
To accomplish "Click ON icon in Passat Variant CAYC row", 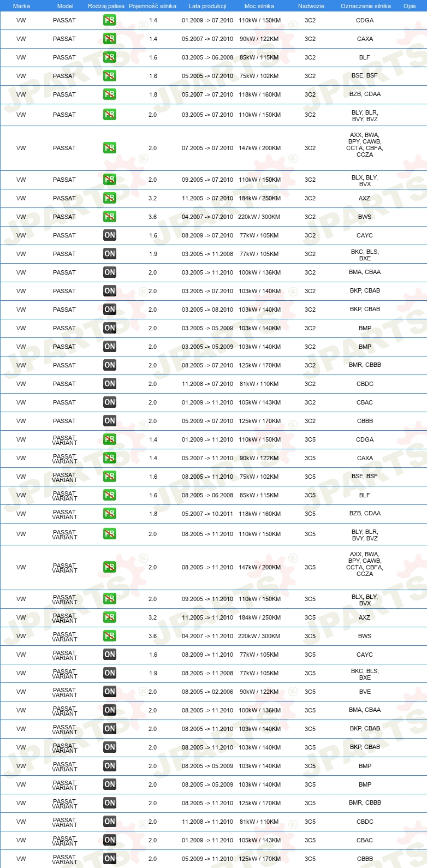I will point(110,655).
